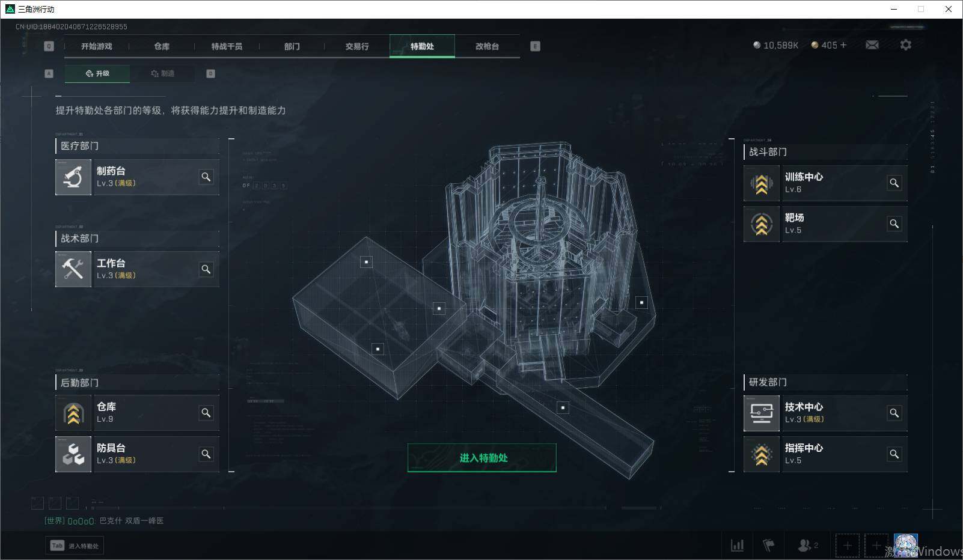Close the 三角洲行动 window
Viewport: 963px width, 560px height.
coord(949,9)
